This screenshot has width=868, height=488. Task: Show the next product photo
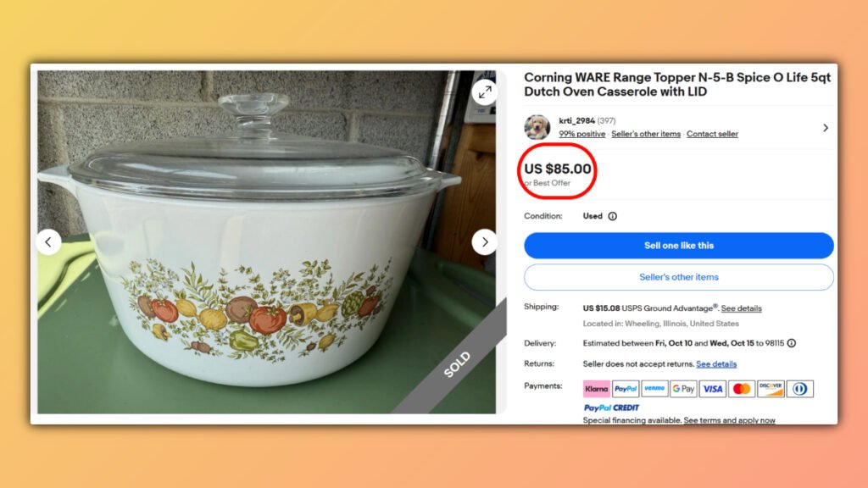[485, 241]
